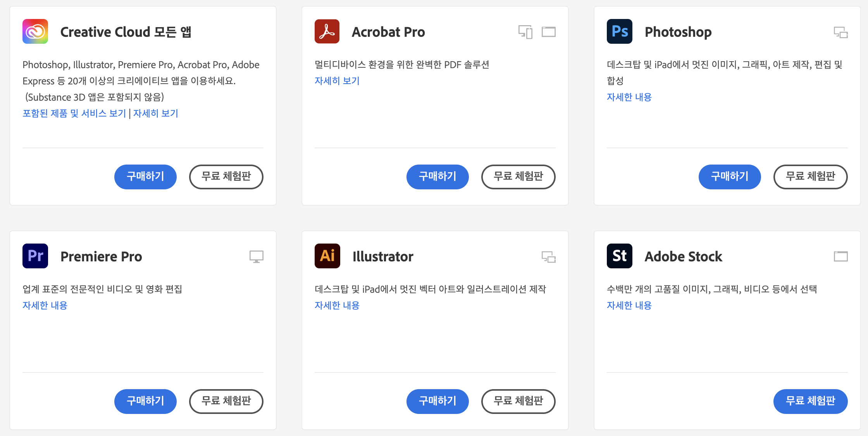Click the Premiere Pro Pr icon

35,256
